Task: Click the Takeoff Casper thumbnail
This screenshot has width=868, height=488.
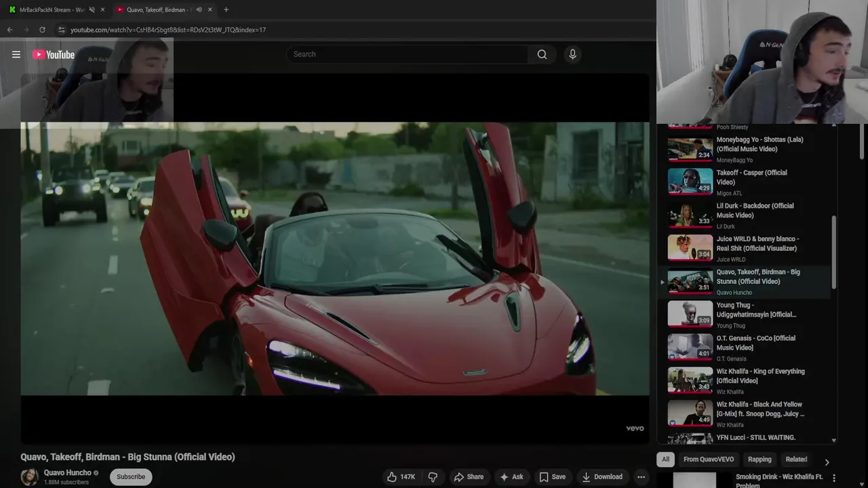Action: pyautogui.click(x=690, y=183)
